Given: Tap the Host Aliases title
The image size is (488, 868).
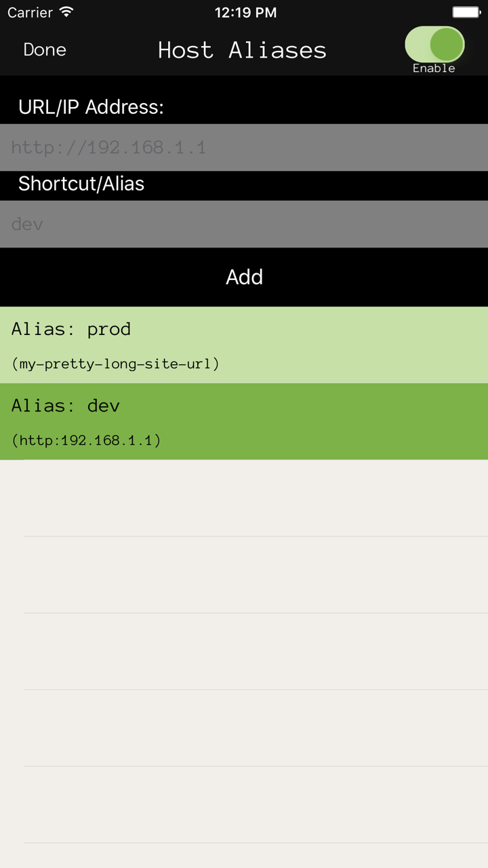Looking at the screenshot, I should (x=242, y=50).
